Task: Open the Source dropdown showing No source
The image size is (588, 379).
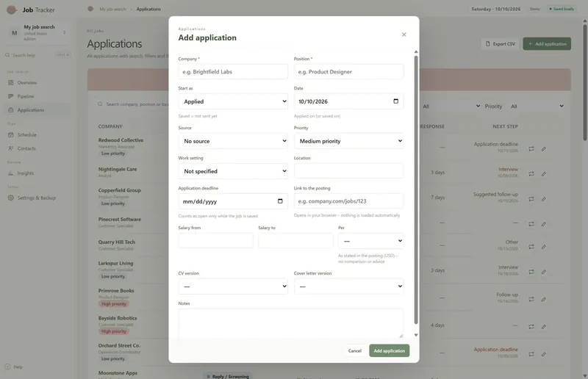Action: [233, 141]
